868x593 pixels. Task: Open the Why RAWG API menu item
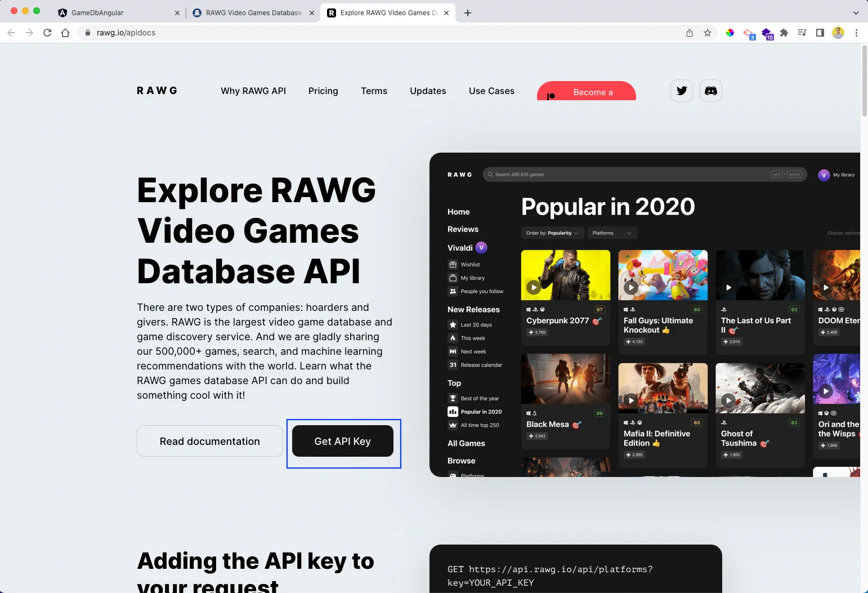point(253,91)
